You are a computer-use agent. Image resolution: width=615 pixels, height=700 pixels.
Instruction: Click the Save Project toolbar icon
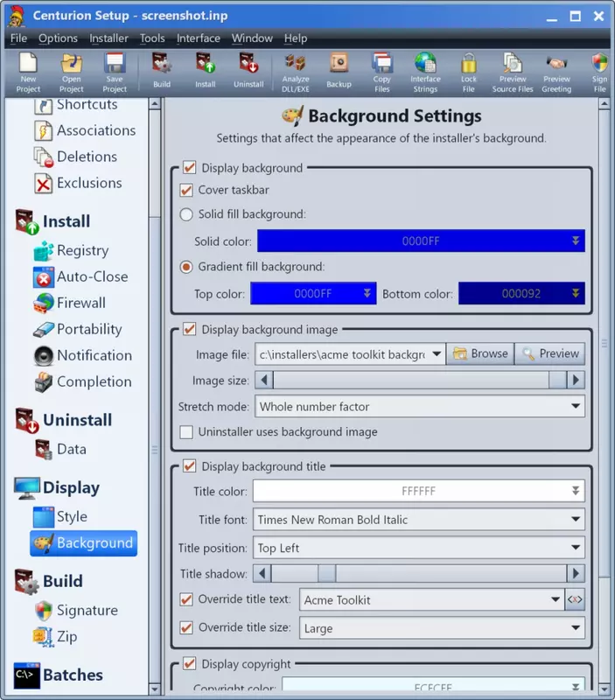click(115, 73)
